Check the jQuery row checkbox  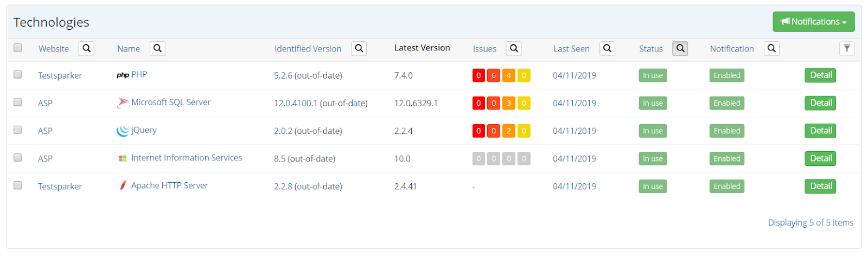pyautogui.click(x=18, y=130)
